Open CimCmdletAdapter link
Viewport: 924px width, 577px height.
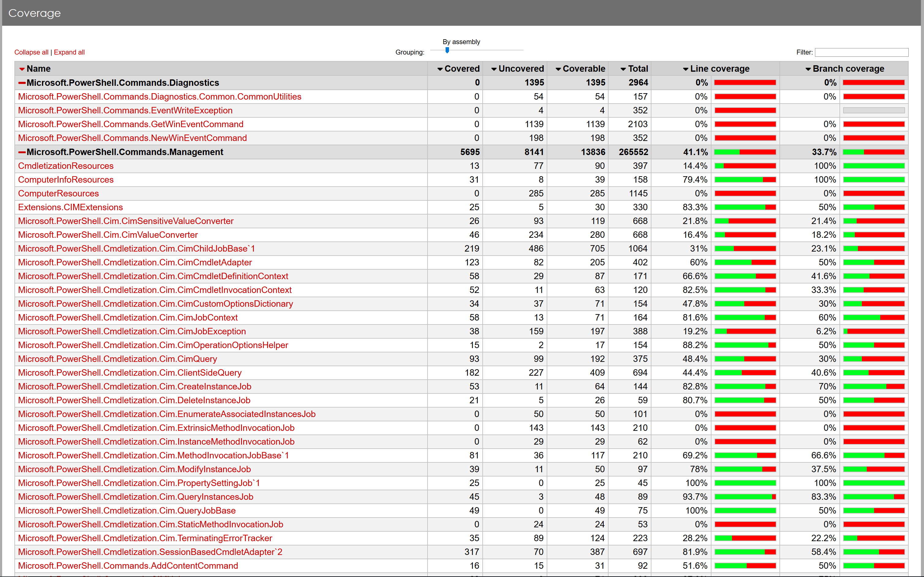click(135, 262)
